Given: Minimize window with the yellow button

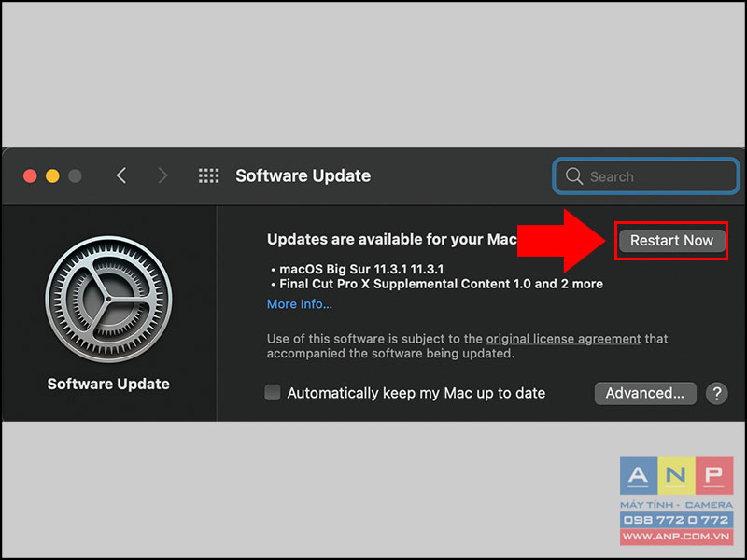Looking at the screenshot, I should pyautogui.click(x=52, y=176).
